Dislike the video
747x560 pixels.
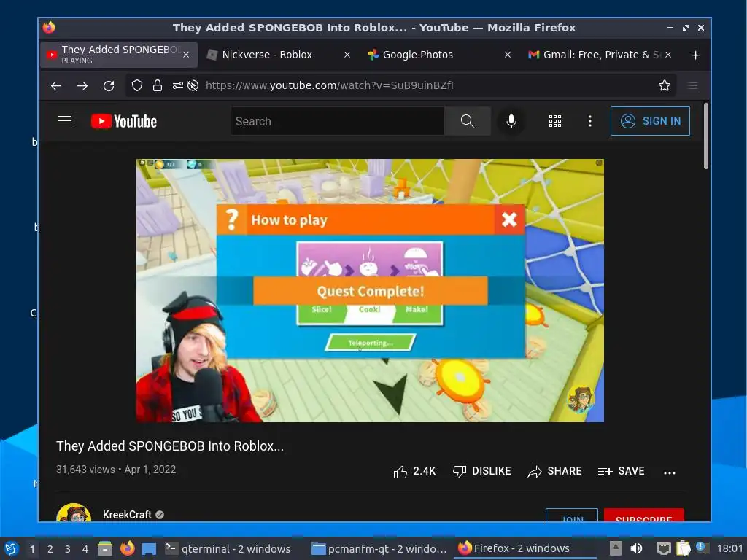pos(481,472)
